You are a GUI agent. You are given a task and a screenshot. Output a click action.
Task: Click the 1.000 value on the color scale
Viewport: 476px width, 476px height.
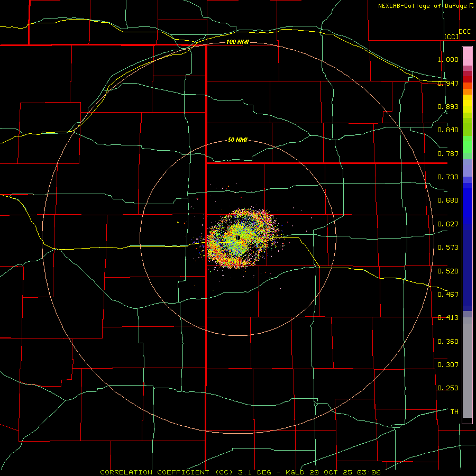[448, 59]
